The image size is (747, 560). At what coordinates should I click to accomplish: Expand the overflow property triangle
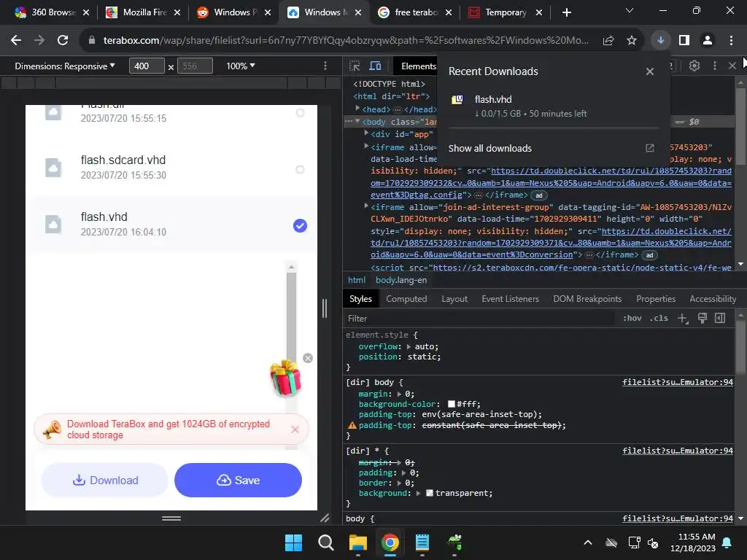click(409, 346)
